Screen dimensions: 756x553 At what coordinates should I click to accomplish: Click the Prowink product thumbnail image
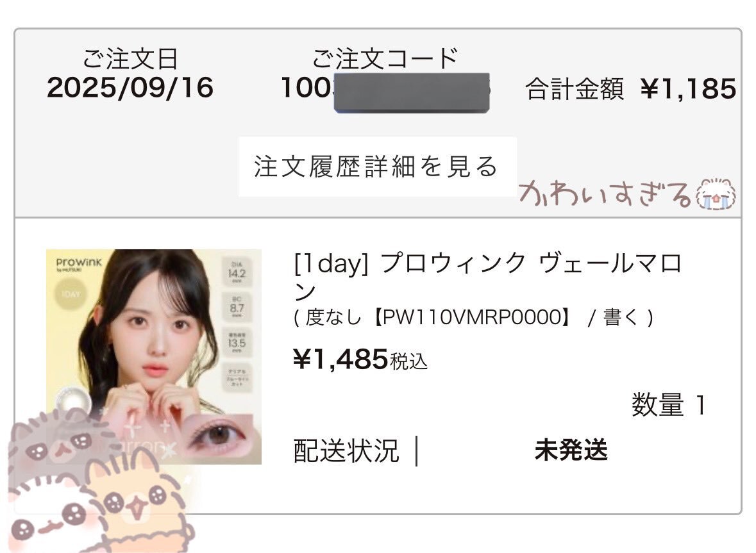(x=154, y=357)
